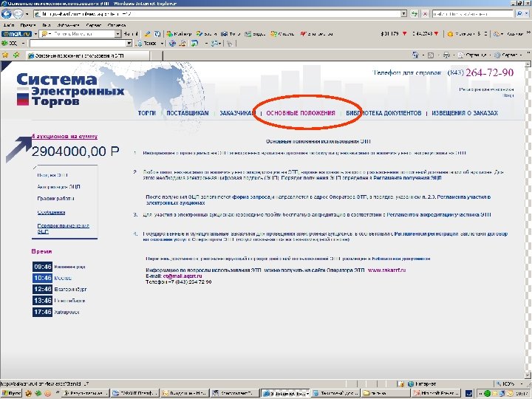532x399 pixels.
Task: Click the @mail.ru toolbar logo
Action: coord(16,34)
